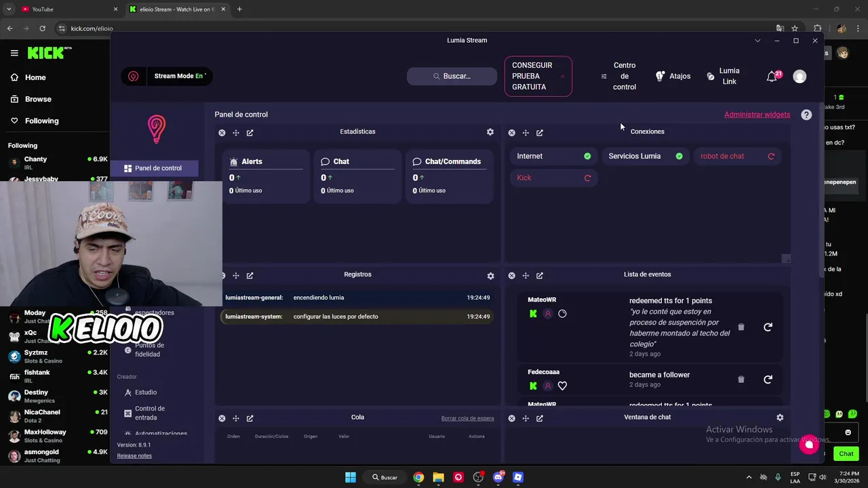This screenshot has width=868, height=488.
Task: Open Kick hamburger menu
Action: [x=14, y=53]
